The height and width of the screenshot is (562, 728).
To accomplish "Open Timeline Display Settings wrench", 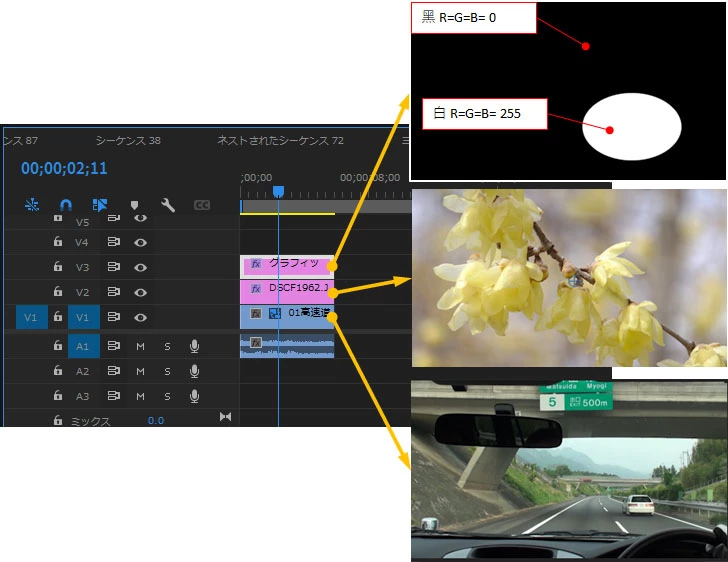I will pos(168,205).
